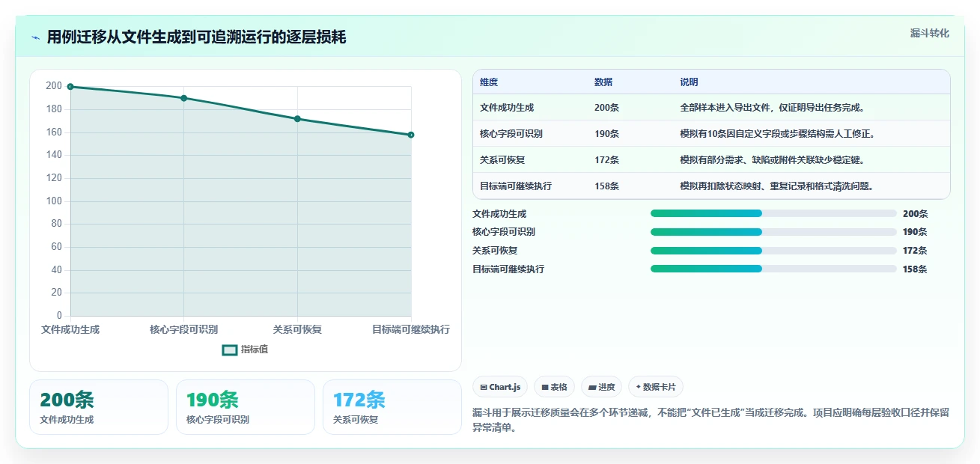Click the chart data point for 关系可恢复

pyautogui.click(x=297, y=119)
